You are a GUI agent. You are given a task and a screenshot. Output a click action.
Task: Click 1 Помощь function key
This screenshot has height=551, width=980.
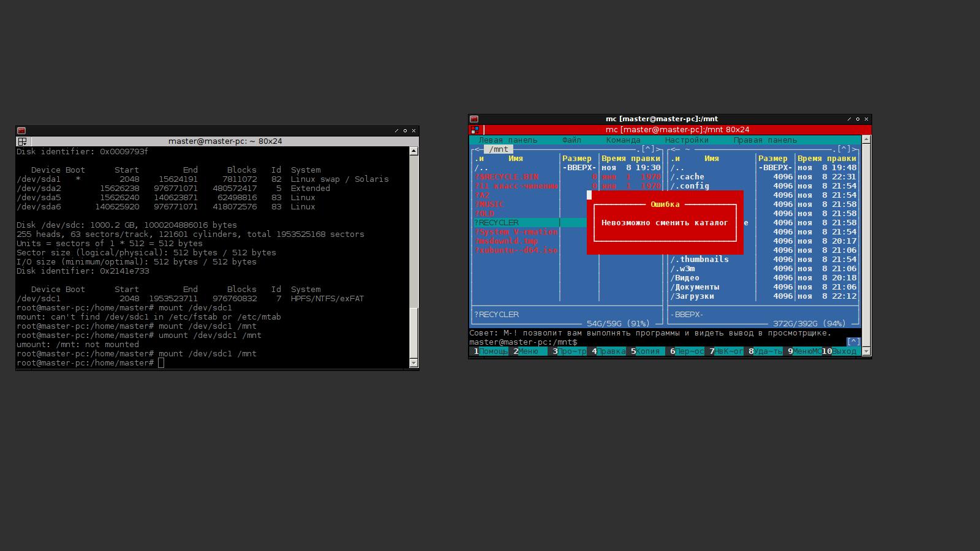(x=491, y=351)
